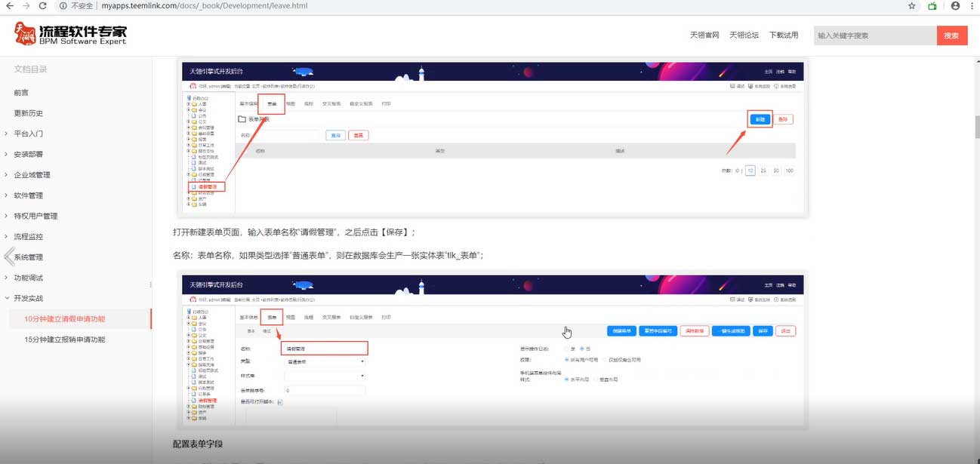Click the green extension icon beside the star
The image size is (980, 464).
click(931, 6)
